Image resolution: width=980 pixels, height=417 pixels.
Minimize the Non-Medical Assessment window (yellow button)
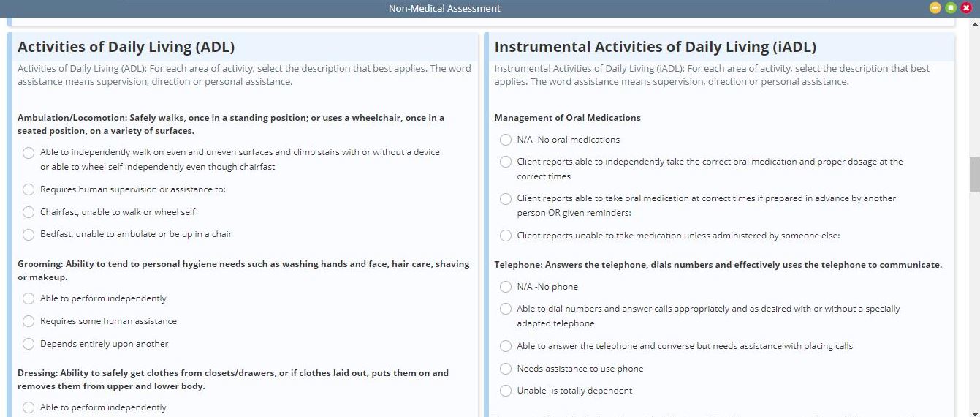point(935,8)
